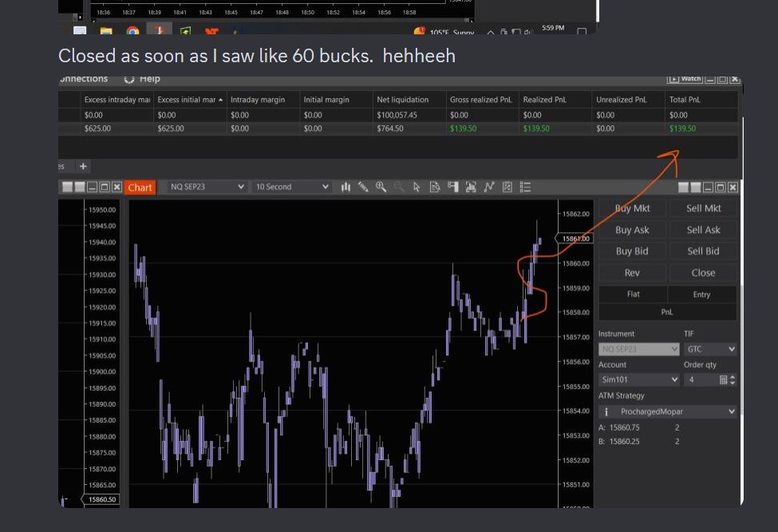Image resolution: width=778 pixels, height=532 pixels.
Task: Select $625.00 under Excess intraday margin
Action: click(117, 128)
